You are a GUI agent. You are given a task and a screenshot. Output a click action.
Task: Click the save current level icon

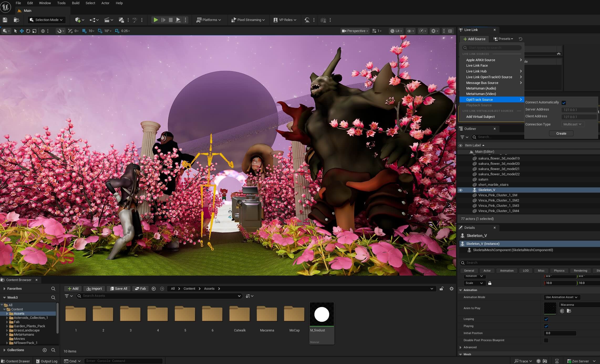coord(5,20)
